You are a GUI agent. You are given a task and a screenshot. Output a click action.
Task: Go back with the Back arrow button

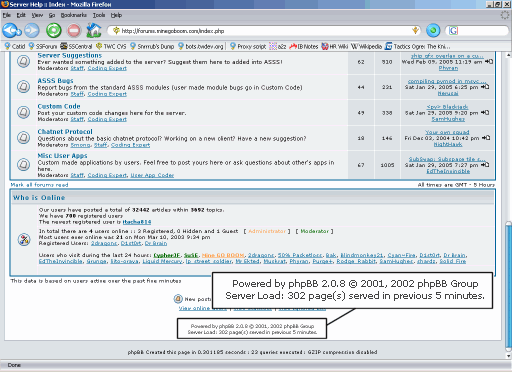(x=12, y=31)
